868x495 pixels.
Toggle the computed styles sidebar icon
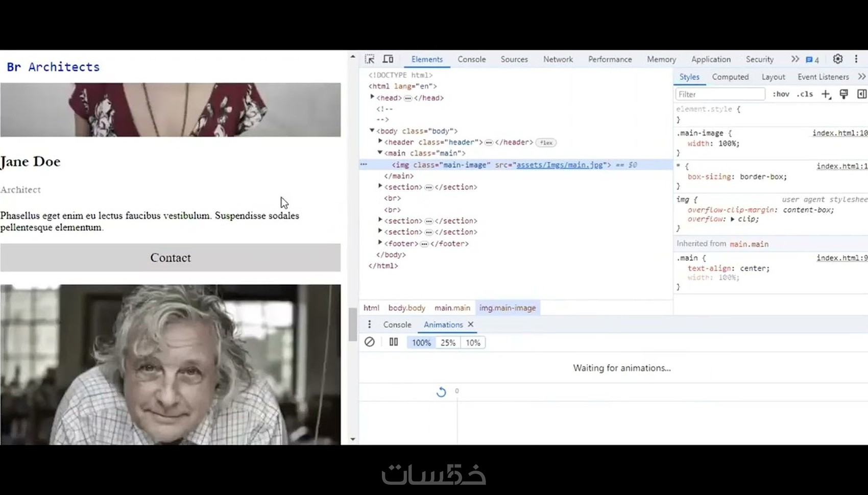coord(862,94)
